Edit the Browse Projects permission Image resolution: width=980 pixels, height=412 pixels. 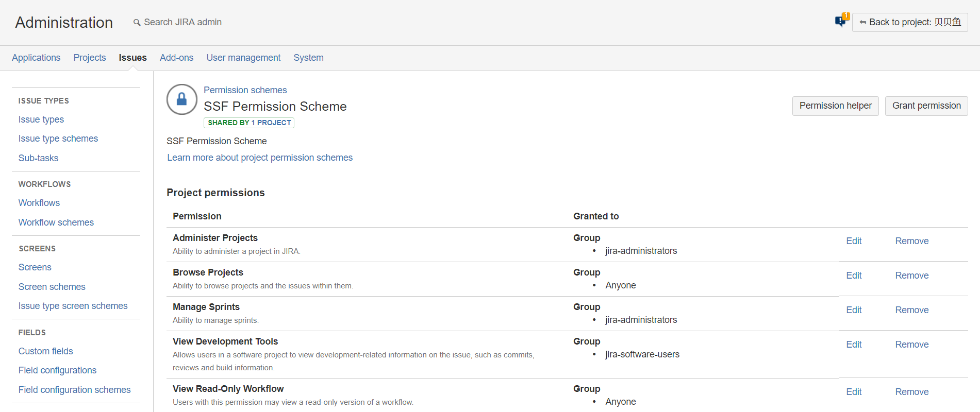click(x=854, y=276)
